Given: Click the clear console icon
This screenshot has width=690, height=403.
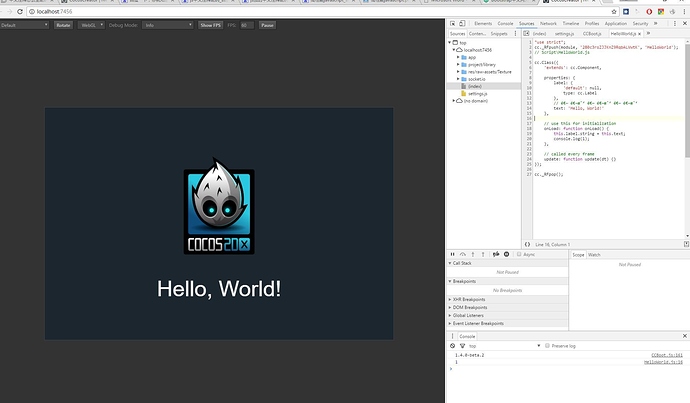Looking at the screenshot, I should (452, 345).
